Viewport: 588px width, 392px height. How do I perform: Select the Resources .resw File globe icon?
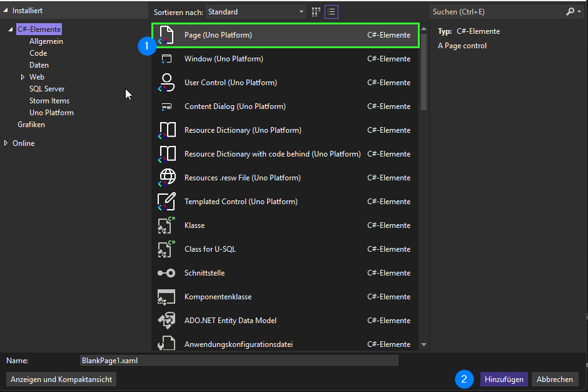[x=167, y=178]
